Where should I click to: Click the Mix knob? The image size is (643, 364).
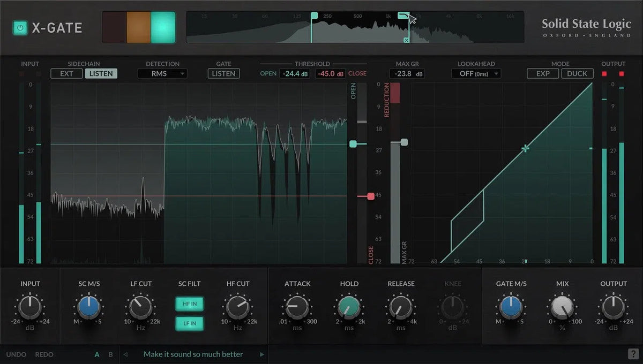(x=562, y=308)
